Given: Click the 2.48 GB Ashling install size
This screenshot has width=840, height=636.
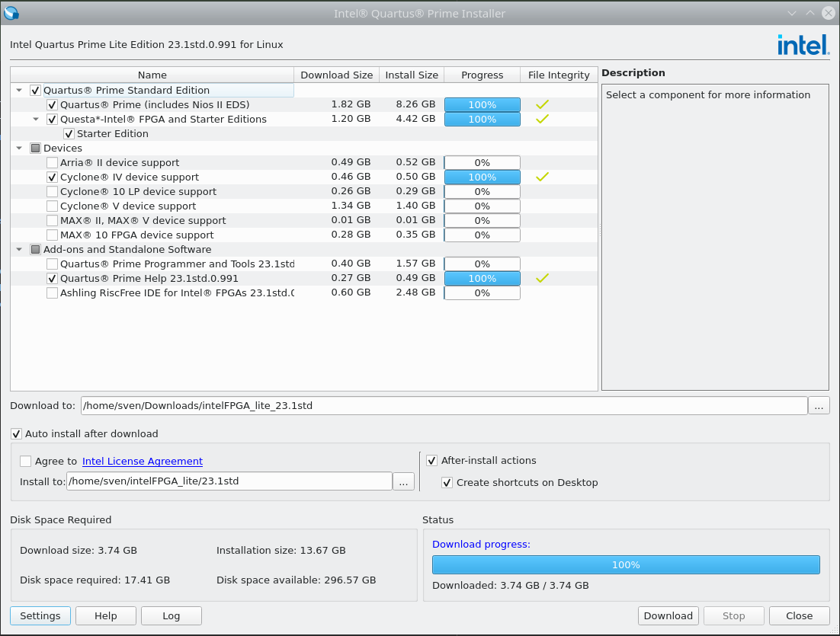Looking at the screenshot, I should click(415, 292).
